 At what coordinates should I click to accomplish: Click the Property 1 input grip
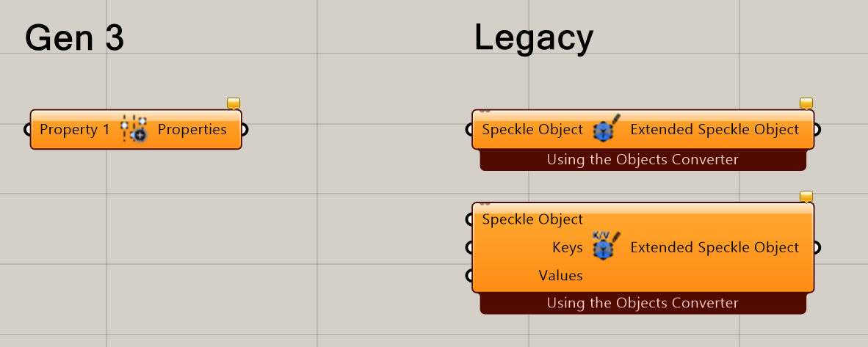(x=27, y=130)
